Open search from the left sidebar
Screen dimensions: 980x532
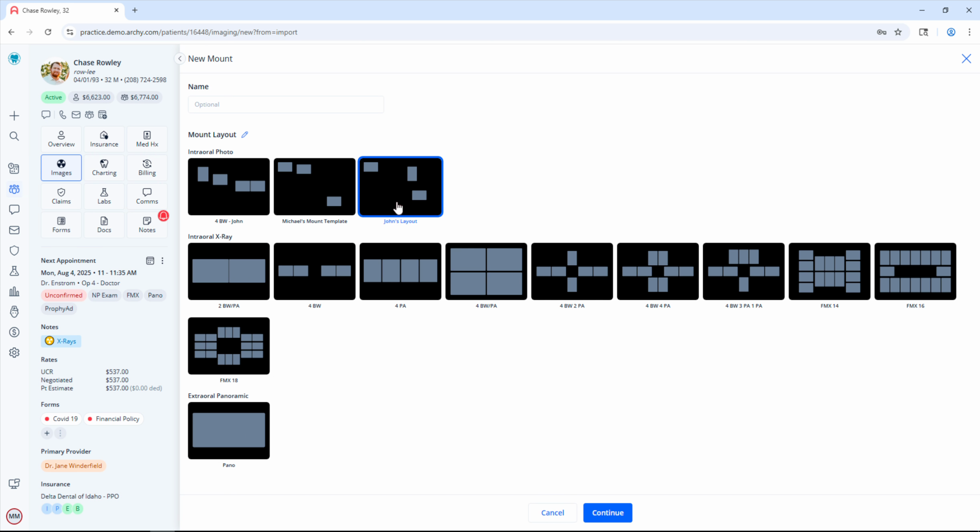[x=14, y=136]
